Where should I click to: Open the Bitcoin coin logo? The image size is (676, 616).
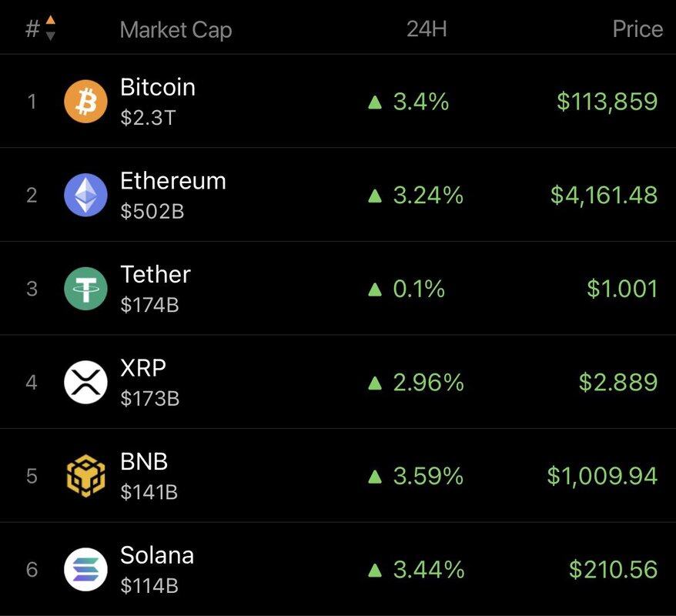85,102
